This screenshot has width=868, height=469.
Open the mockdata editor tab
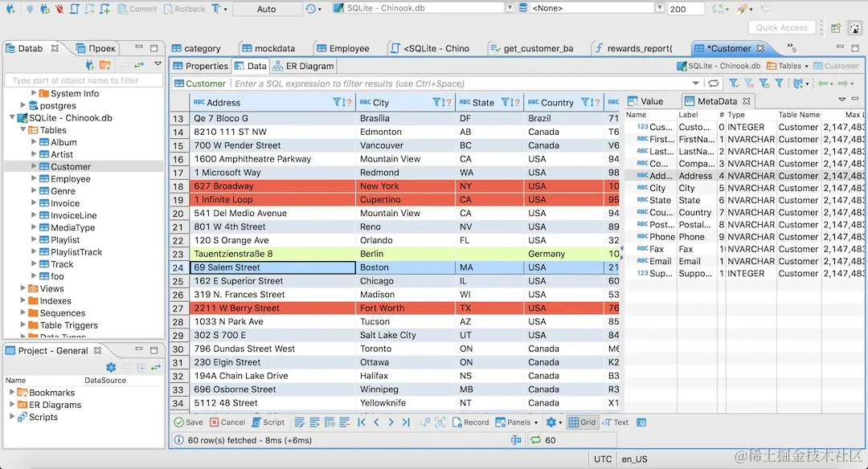[268, 49]
